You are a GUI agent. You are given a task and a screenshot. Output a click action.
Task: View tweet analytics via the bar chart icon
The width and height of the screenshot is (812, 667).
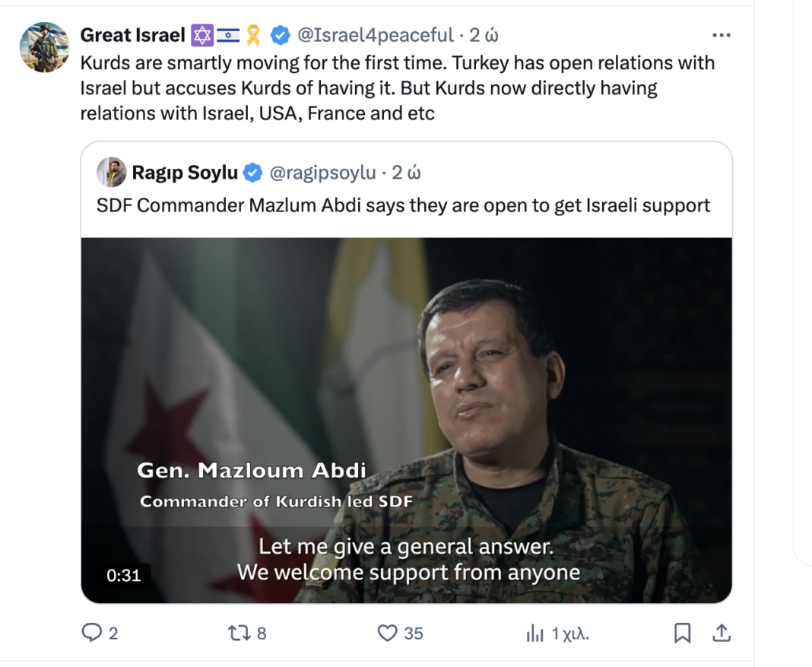point(535,633)
